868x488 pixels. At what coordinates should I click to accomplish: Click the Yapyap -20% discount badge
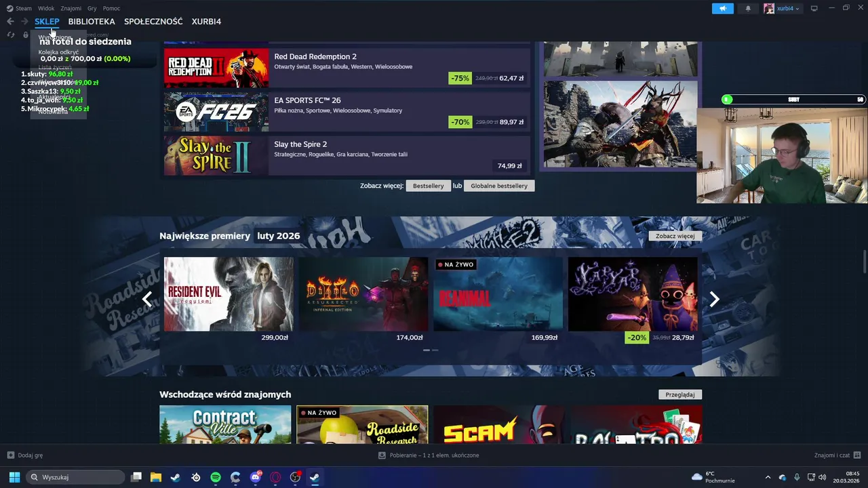coord(636,338)
